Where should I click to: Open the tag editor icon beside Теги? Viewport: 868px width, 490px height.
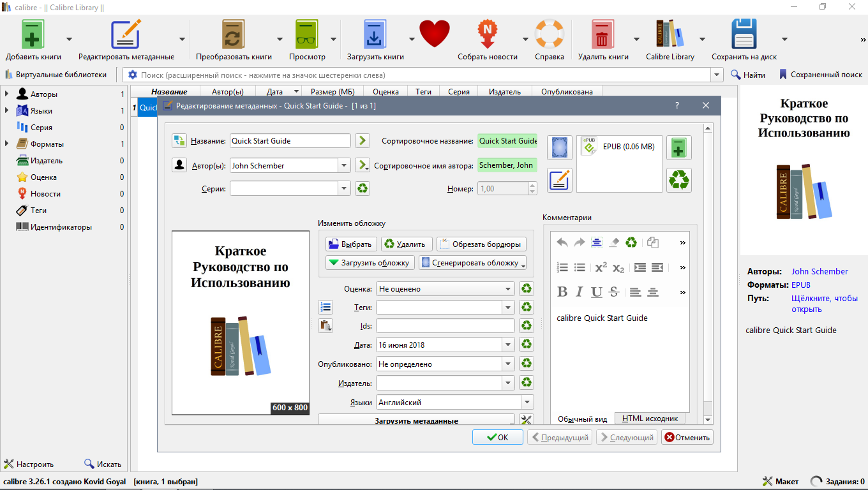coord(325,307)
